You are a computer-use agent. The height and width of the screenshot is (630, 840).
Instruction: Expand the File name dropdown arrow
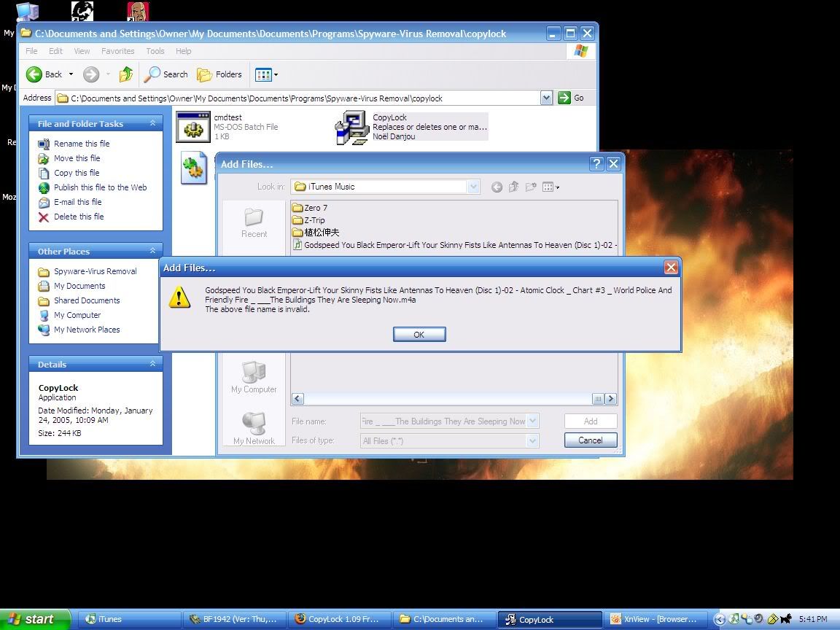pos(532,421)
